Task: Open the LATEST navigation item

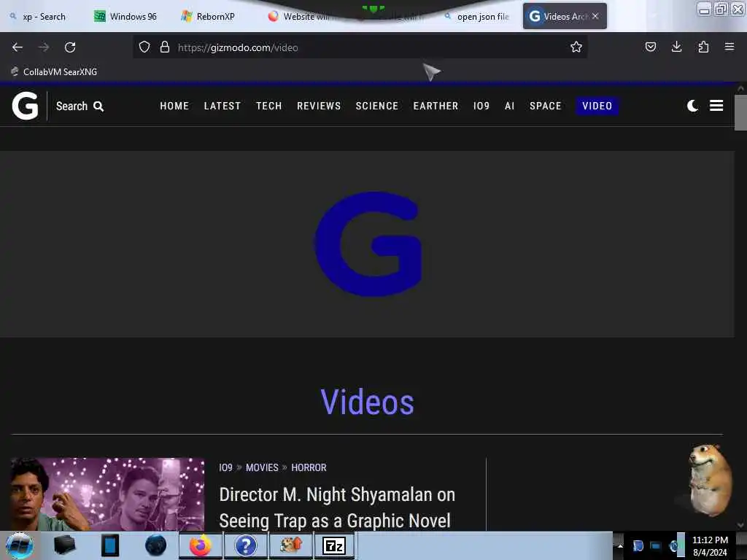Action: coord(222,106)
